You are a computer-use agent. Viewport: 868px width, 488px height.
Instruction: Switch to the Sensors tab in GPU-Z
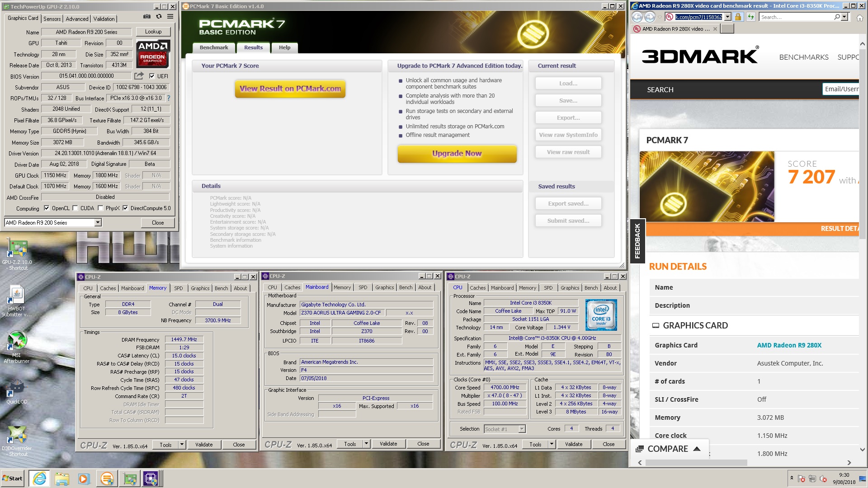52,19
